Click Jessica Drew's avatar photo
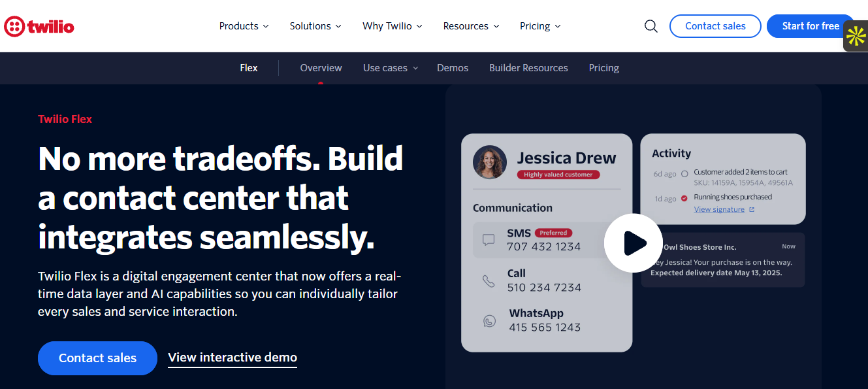 (490, 162)
